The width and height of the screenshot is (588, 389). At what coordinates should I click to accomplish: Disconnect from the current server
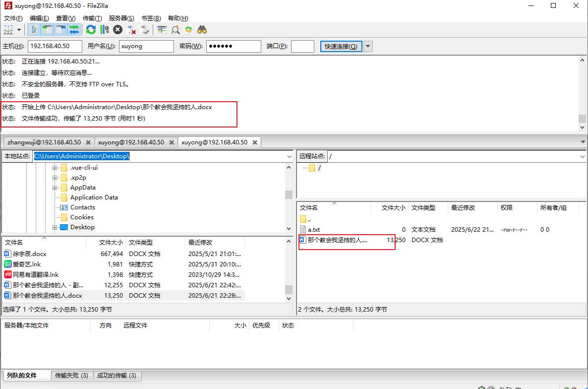(x=131, y=30)
